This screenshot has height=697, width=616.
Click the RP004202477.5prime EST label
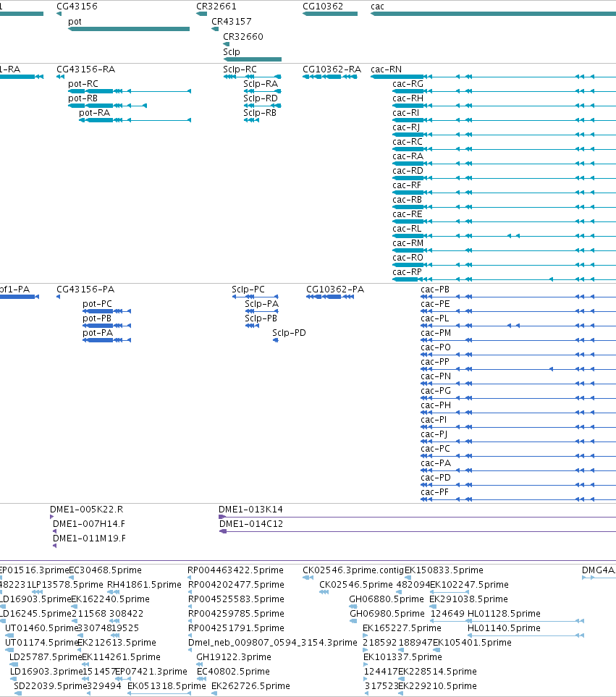[x=236, y=585]
